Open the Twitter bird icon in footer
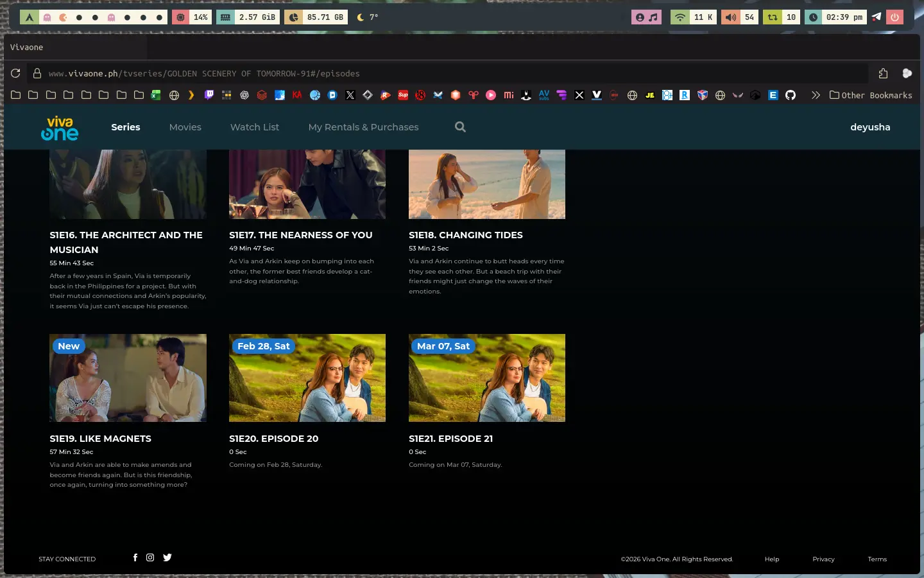The height and width of the screenshot is (578, 924). coord(167,557)
